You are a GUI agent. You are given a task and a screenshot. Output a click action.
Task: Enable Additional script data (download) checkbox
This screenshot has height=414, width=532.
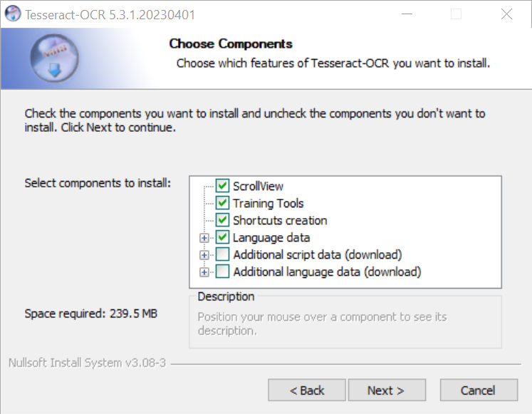coord(222,254)
